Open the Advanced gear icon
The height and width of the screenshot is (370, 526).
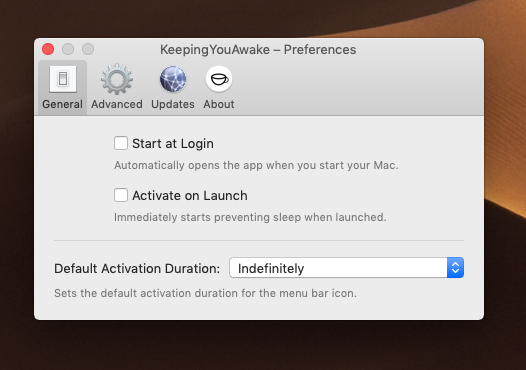click(117, 79)
